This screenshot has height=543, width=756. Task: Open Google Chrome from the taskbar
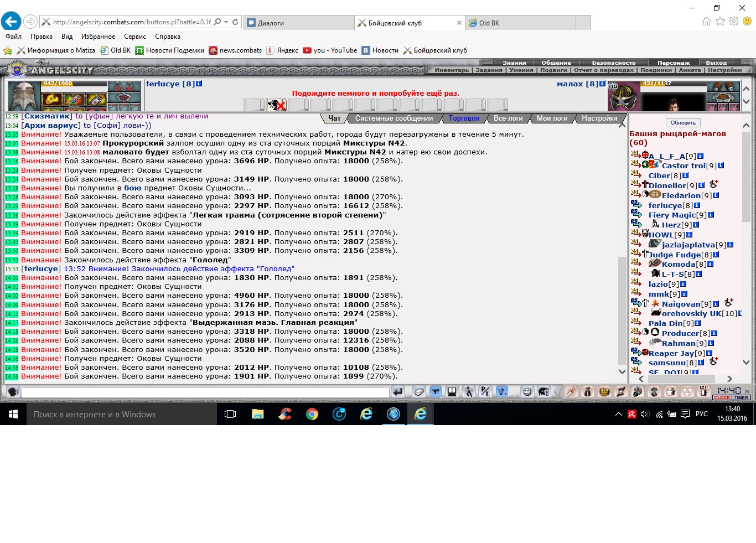coord(312,414)
